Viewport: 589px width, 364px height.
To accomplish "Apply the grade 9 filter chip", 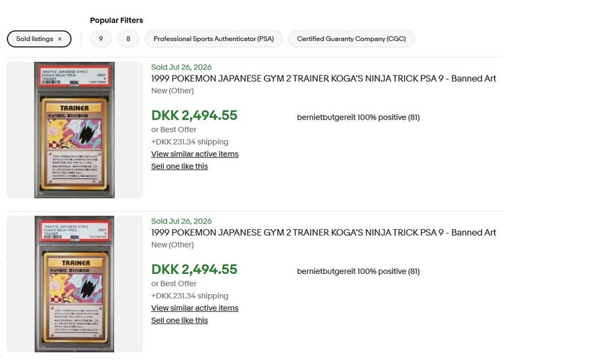I will coord(101,39).
